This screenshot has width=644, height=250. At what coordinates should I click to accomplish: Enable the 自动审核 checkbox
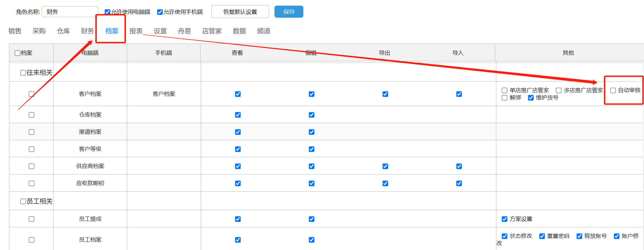613,90
